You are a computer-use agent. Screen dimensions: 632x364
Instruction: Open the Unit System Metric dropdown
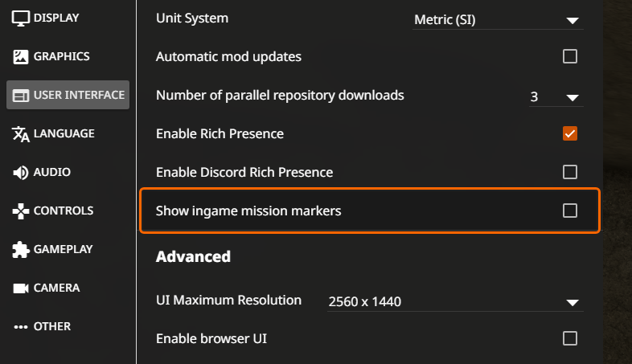point(498,20)
